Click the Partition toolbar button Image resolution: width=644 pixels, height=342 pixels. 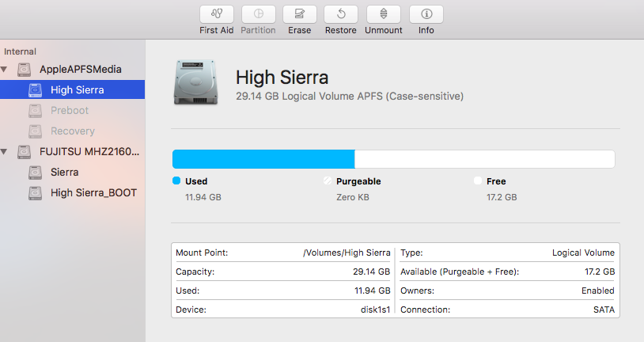pyautogui.click(x=259, y=14)
